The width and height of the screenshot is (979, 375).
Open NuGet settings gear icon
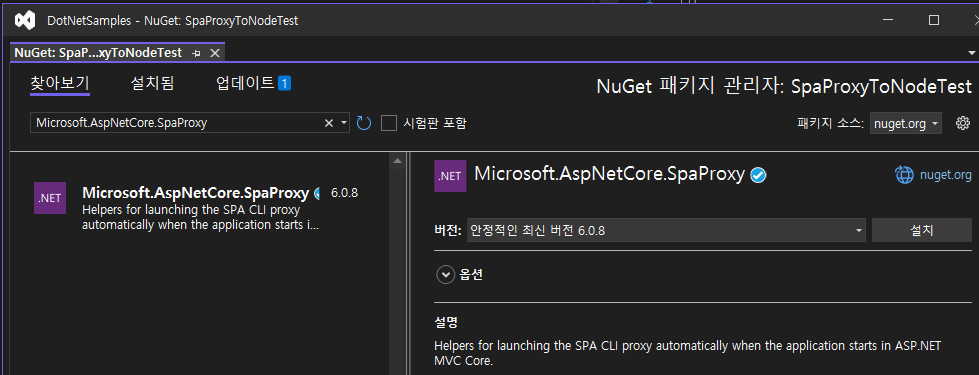963,123
